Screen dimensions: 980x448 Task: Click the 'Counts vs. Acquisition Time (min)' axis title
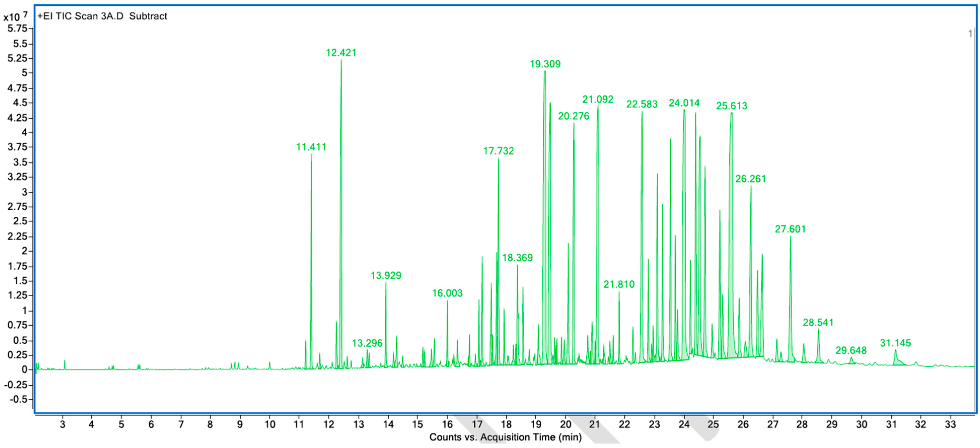[x=505, y=437]
